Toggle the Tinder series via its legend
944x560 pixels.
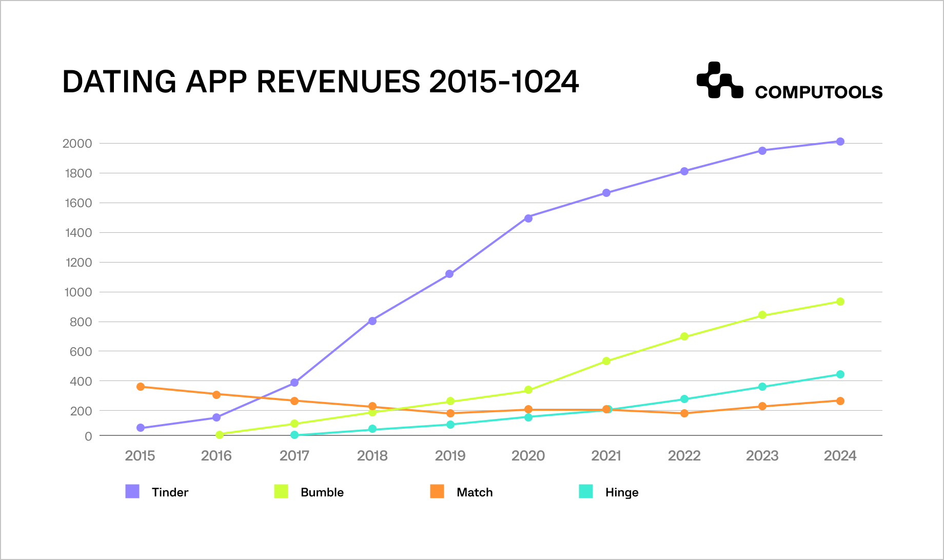click(x=132, y=492)
